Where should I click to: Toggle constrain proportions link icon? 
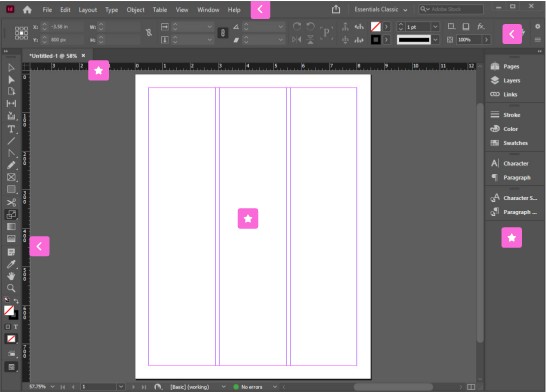pos(149,33)
